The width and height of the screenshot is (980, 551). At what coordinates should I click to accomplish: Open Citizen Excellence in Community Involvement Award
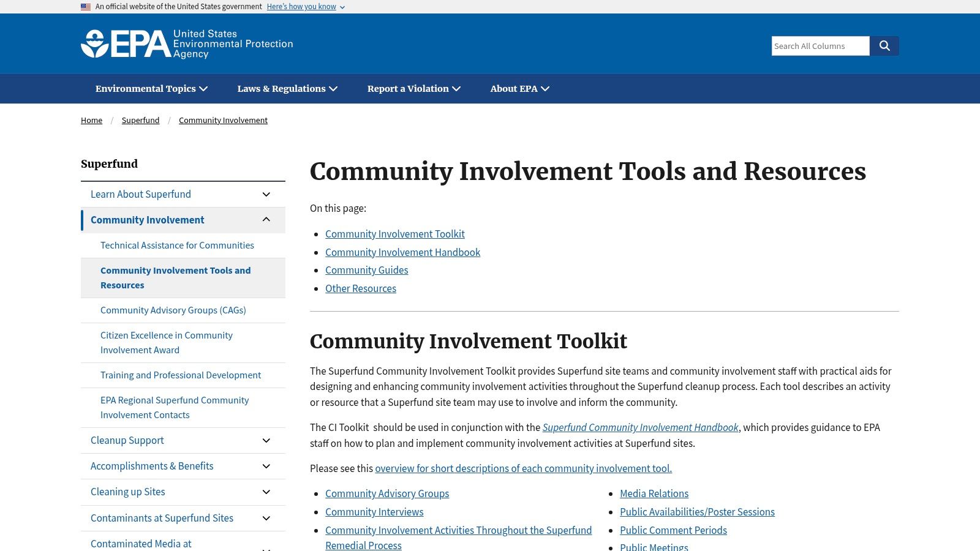click(x=167, y=343)
